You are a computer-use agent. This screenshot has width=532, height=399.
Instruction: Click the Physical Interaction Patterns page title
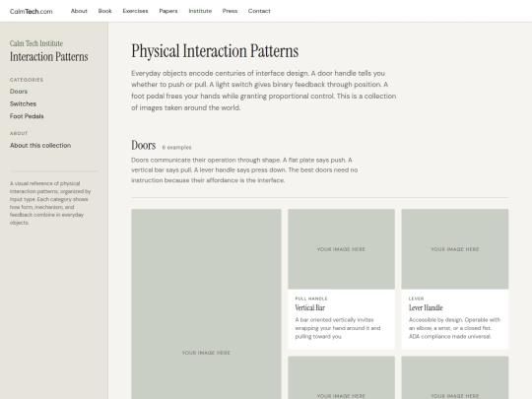pos(215,51)
